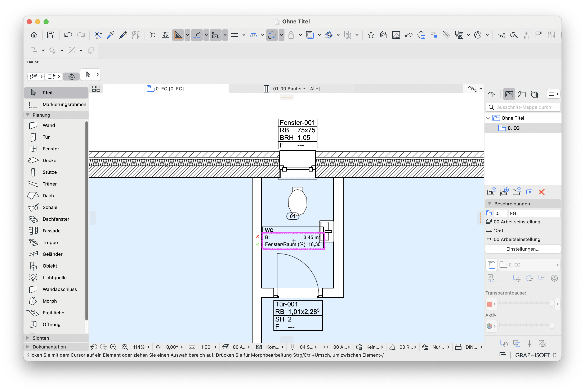
Task: Click the Einstellungen... button
Action: 523,249
